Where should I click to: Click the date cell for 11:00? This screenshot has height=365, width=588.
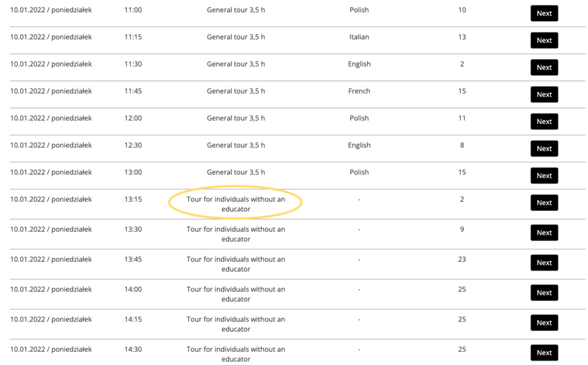click(51, 10)
